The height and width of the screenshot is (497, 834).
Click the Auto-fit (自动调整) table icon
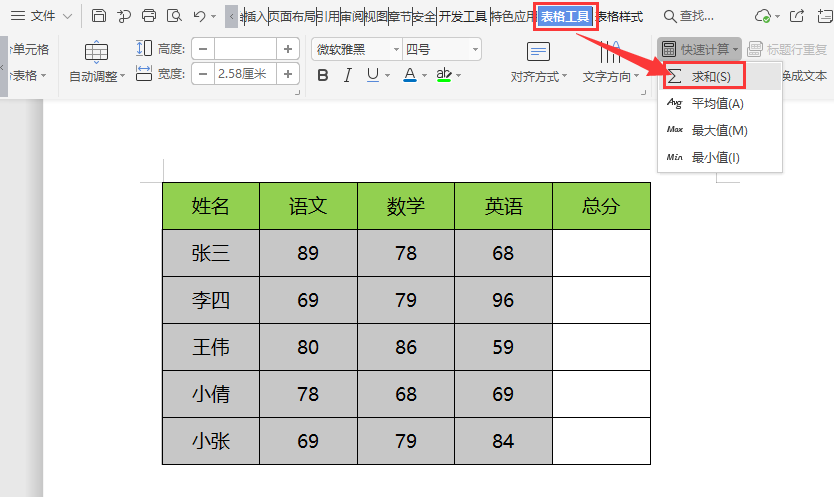[x=97, y=53]
